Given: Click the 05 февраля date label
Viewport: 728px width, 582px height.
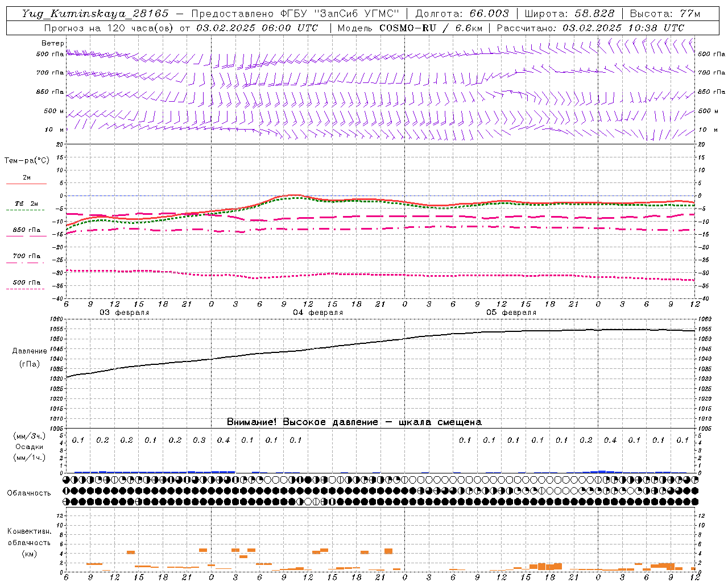Looking at the screenshot, I should pos(511,313).
